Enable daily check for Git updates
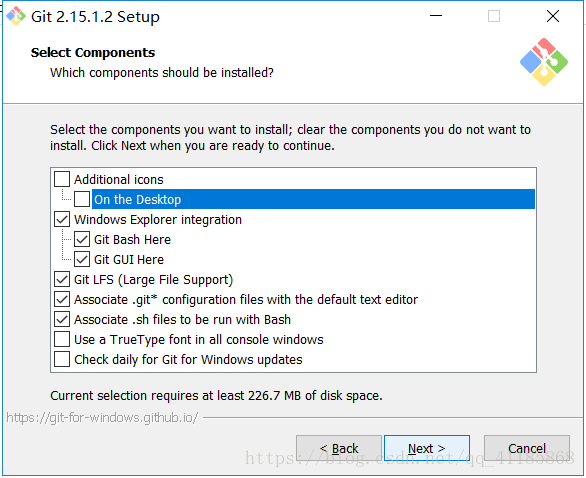586x478 pixels. tap(62, 360)
